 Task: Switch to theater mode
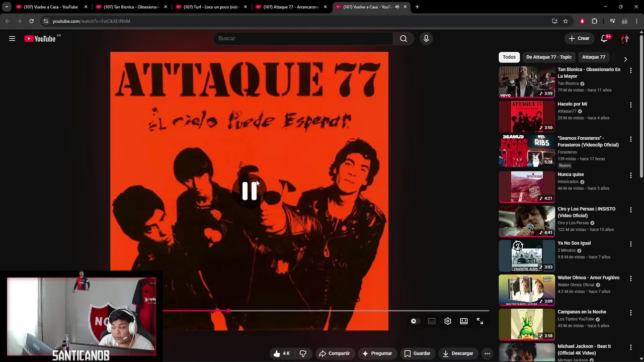[x=464, y=321]
